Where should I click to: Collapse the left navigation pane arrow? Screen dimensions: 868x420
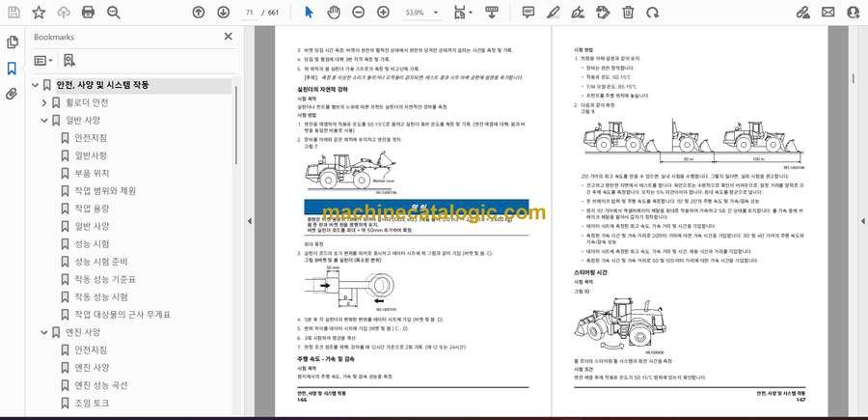click(249, 221)
